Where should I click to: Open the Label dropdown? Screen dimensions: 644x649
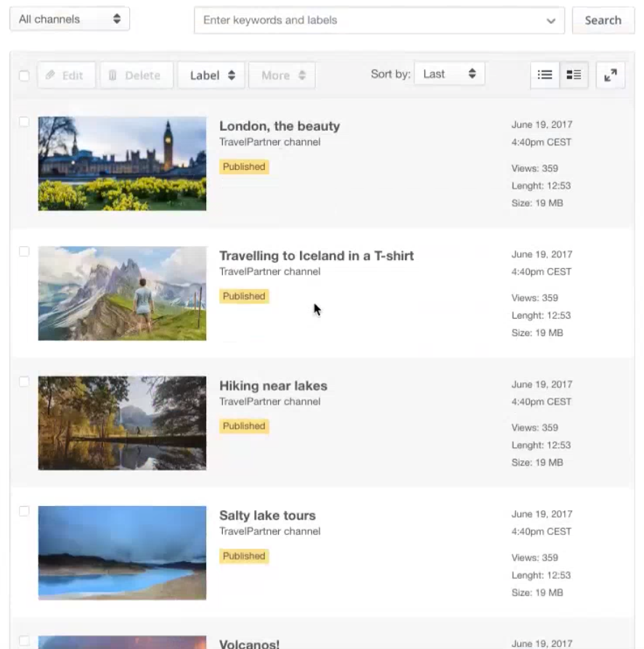tap(211, 75)
